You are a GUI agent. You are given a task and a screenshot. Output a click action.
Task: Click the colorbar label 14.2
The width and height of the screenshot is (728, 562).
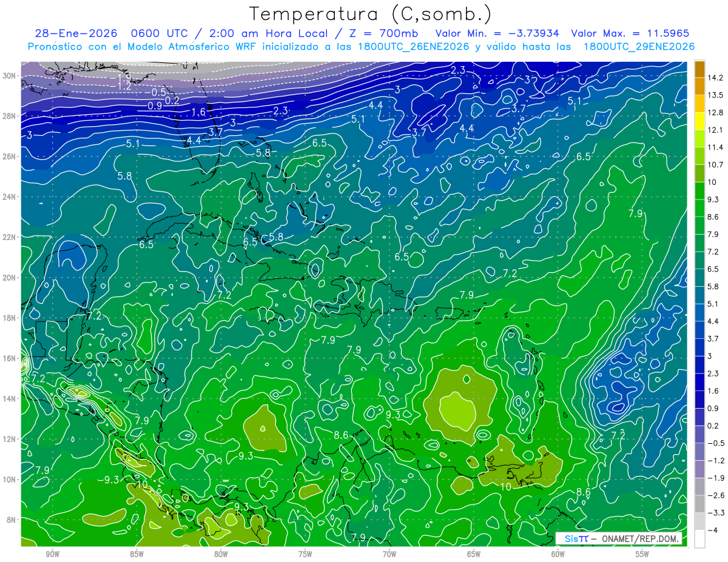point(715,78)
